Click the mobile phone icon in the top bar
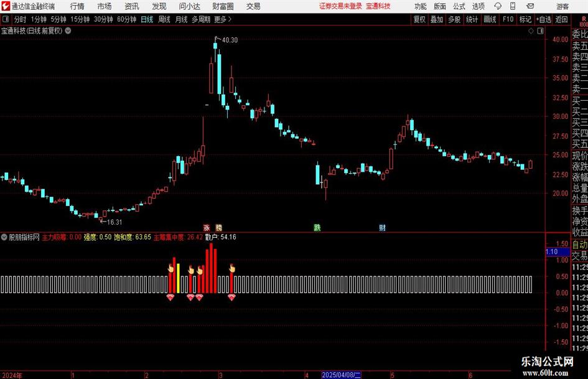Image resolution: width=588 pixels, height=379 pixels. pyautogui.click(x=513, y=6)
